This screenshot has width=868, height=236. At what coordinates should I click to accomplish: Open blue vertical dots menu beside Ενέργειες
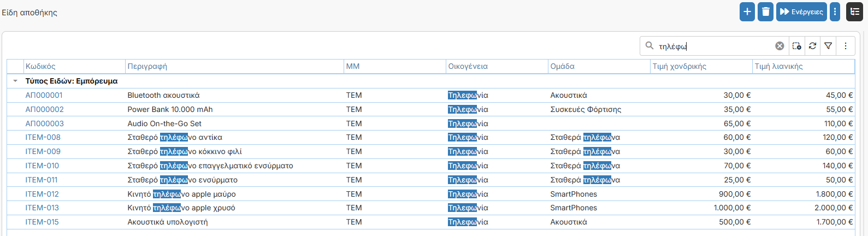[x=835, y=11]
